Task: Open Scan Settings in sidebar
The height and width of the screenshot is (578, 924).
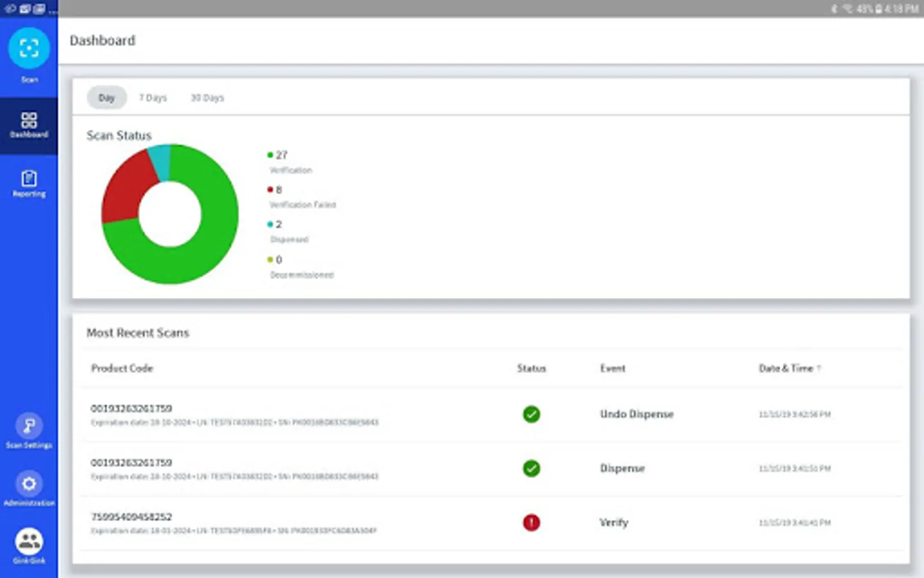Action: tap(29, 431)
